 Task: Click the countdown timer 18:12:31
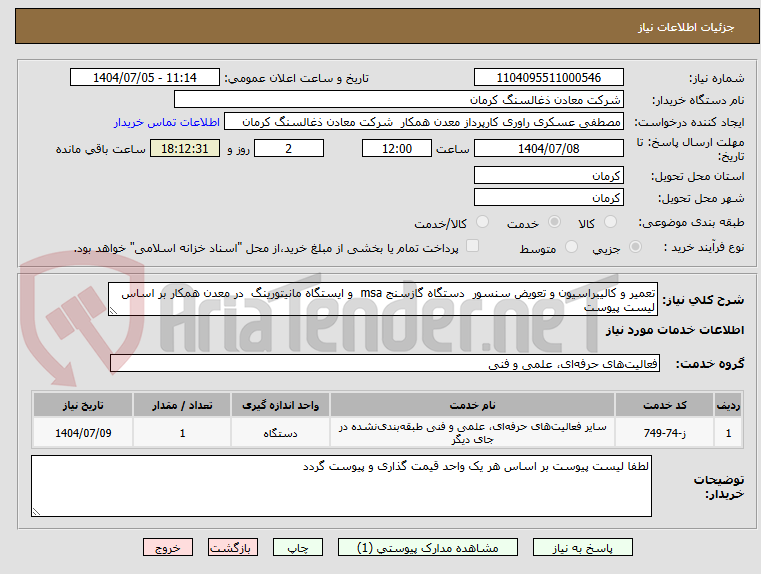click(x=185, y=148)
